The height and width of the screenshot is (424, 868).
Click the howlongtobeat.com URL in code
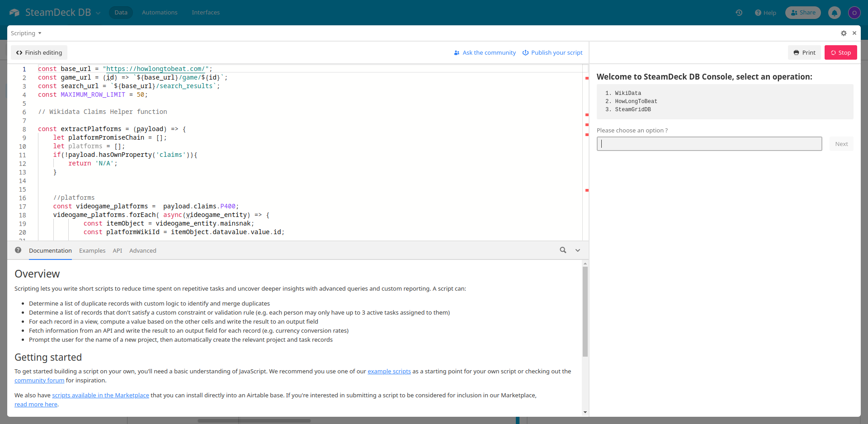(156, 69)
